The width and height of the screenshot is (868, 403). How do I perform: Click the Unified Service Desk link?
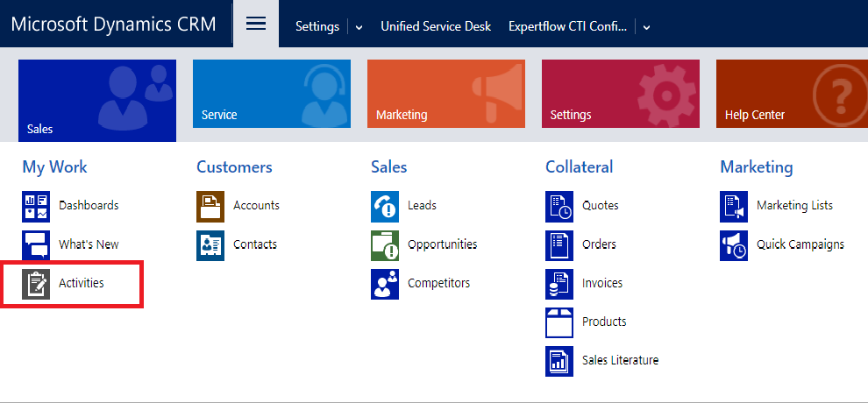(435, 26)
